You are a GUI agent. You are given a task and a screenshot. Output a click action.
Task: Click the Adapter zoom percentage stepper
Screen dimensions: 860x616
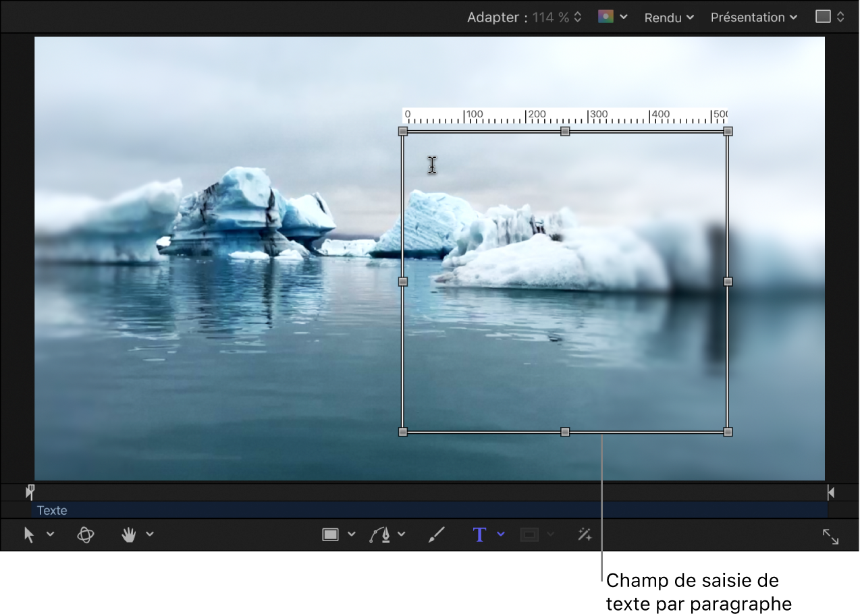tap(578, 18)
